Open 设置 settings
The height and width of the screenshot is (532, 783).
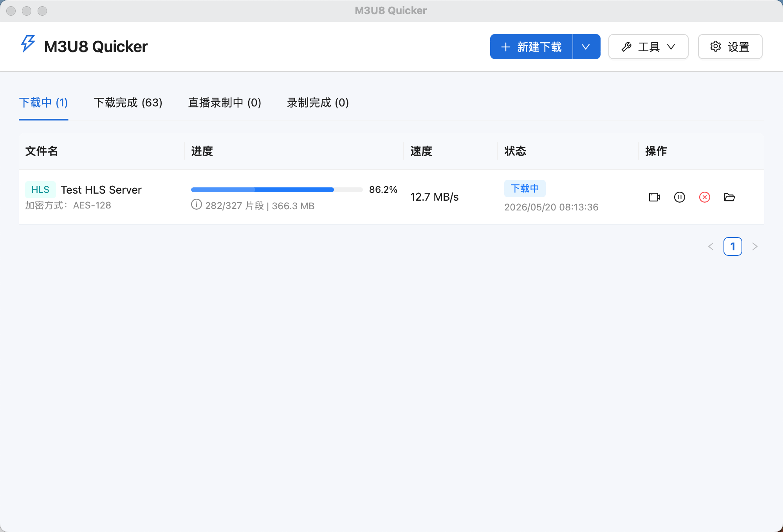(730, 47)
